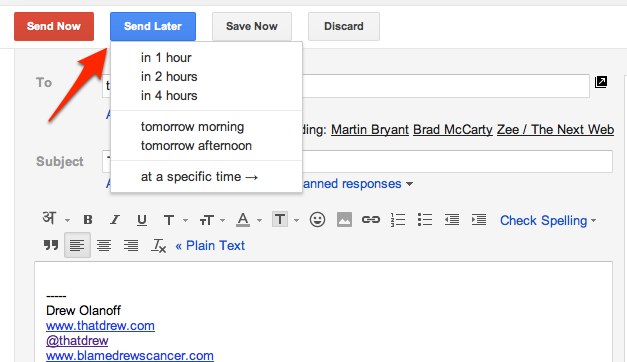Choose 'tomorrow morning' from the Send Later menu
Image resolution: width=627 pixels, height=362 pixels.
coord(192,127)
